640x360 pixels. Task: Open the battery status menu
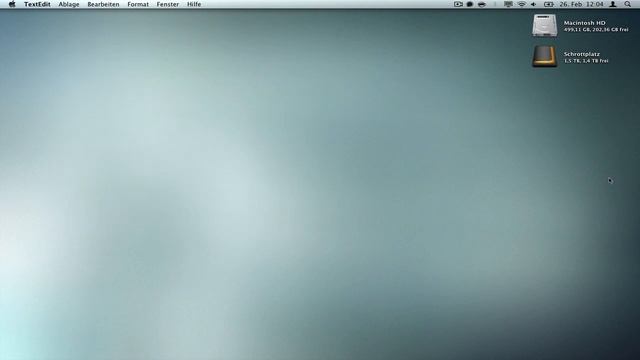[549, 4]
